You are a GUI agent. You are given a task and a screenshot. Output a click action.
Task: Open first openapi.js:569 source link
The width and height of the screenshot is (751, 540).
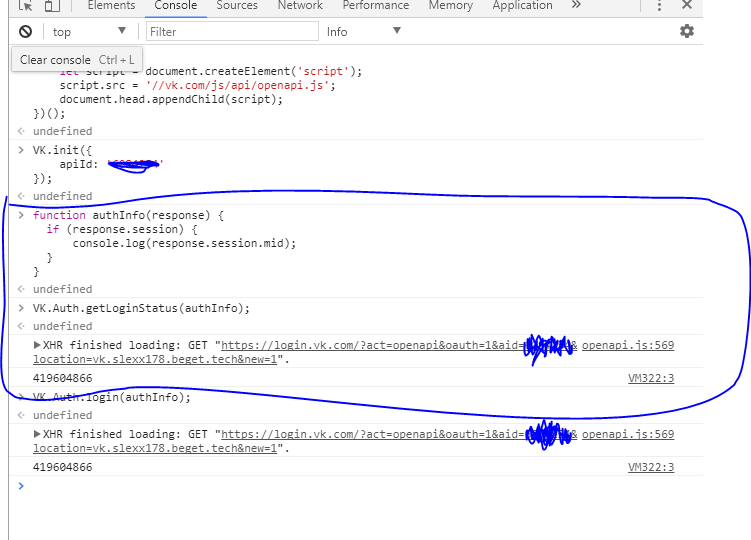click(x=628, y=345)
